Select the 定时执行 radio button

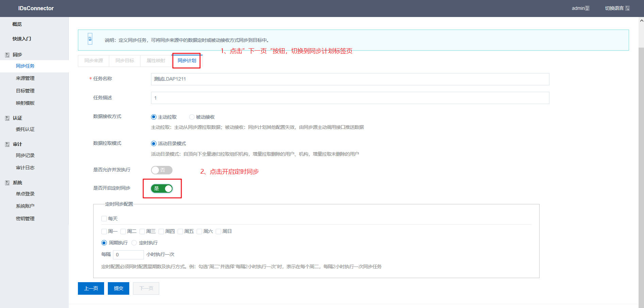pos(134,243)
